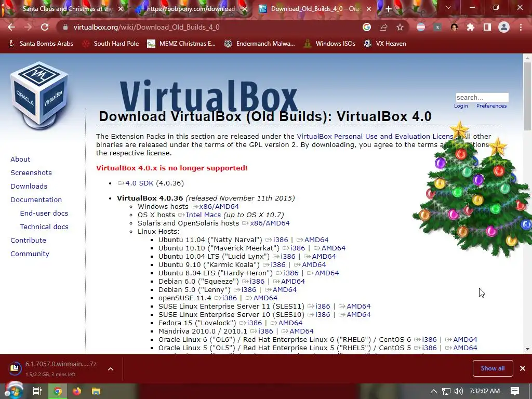Focus the site search box

pos(482,97)
